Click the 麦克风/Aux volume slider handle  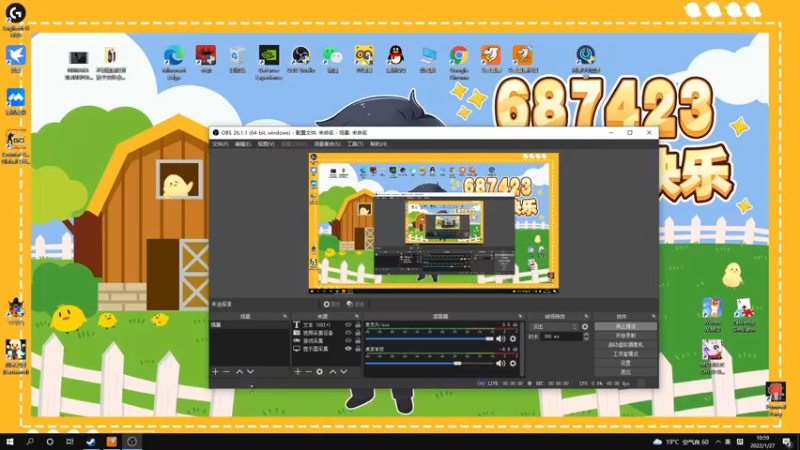(490, 339)
